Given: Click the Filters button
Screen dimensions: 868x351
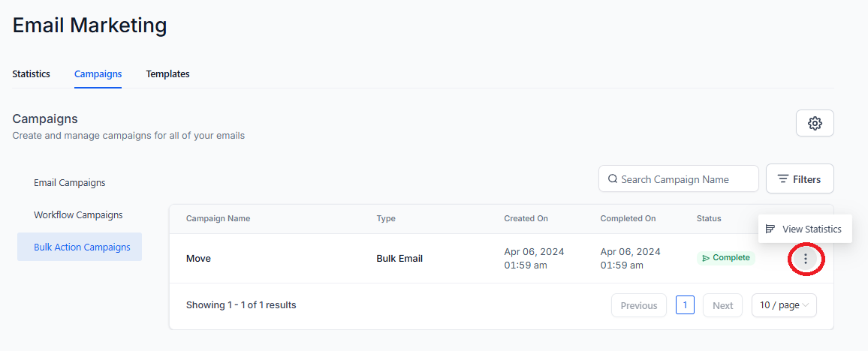Looking at the screenshot, I should tap(800, 178).
